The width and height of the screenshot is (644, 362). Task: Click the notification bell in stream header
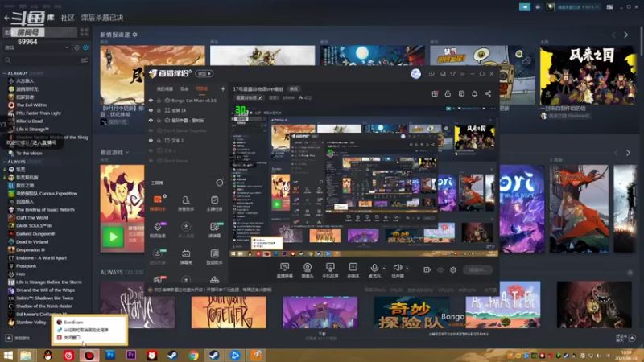[474, 93]
